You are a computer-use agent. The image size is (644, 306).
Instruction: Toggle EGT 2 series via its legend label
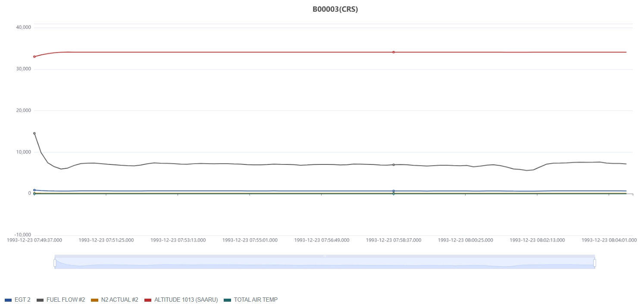coord(22,300)
